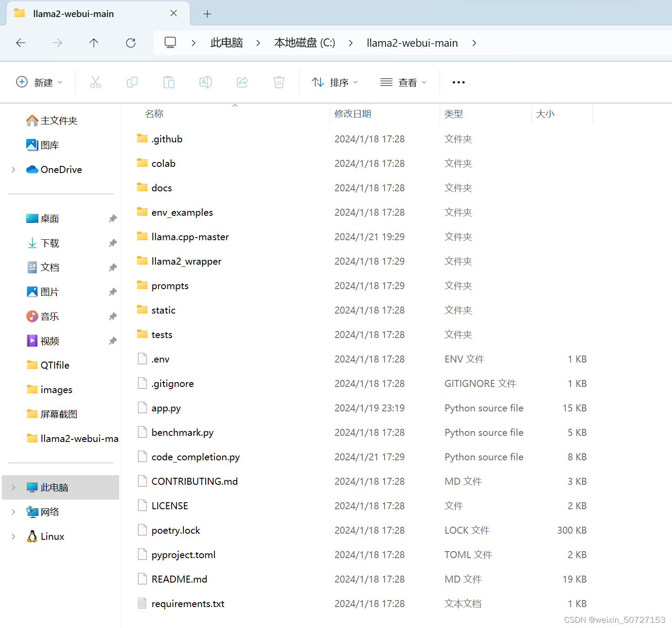Go up one folder level
The width and height of the screenshot is (672, 628).
(x=94, y=43)
